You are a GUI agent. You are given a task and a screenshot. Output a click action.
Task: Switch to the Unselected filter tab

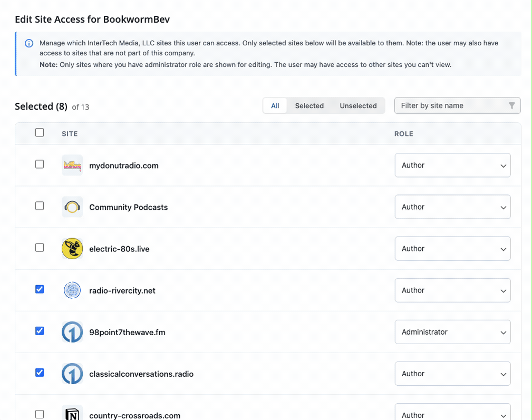[x=358, y=106]
